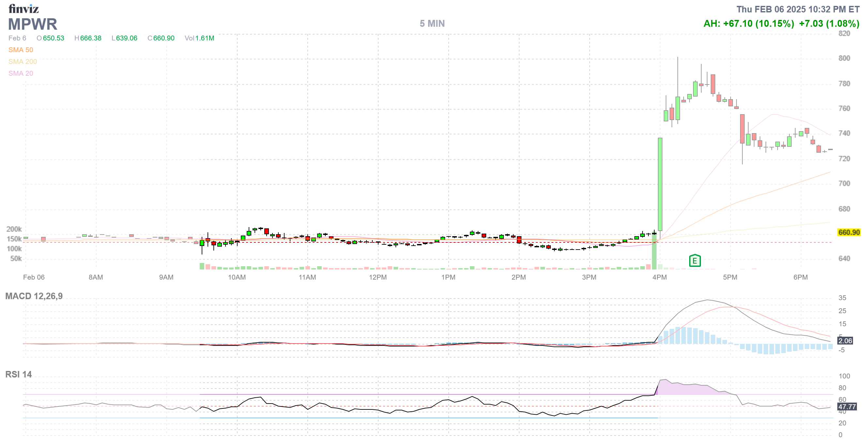
Task: Toggle the SMA 200 legend label
Action: click(x=23, y=62)
